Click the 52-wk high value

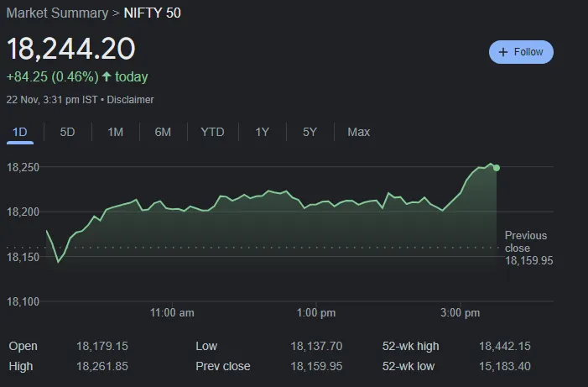click(x=503, y=346)
